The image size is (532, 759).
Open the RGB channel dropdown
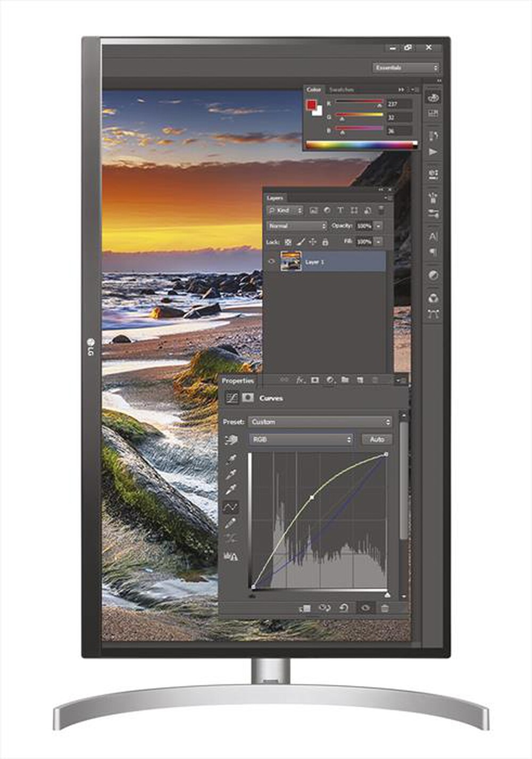coord(301,440)
